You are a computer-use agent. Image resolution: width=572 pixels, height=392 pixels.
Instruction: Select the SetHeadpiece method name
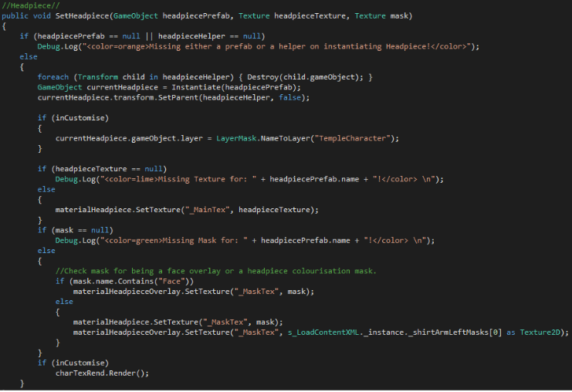click(x=82, y=15)
